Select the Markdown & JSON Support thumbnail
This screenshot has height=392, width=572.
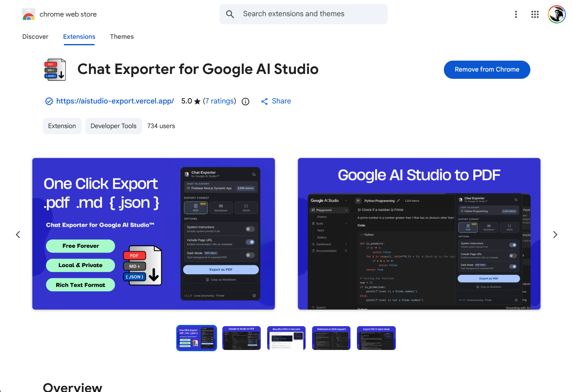[x=331, y=338]
